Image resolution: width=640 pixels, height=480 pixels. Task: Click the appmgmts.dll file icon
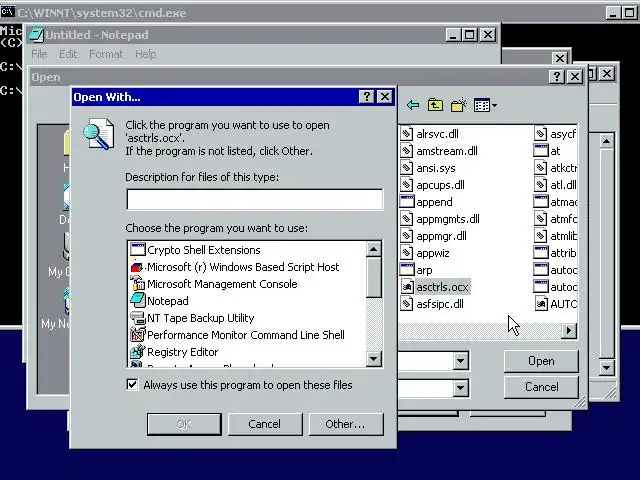coord(406,219)
